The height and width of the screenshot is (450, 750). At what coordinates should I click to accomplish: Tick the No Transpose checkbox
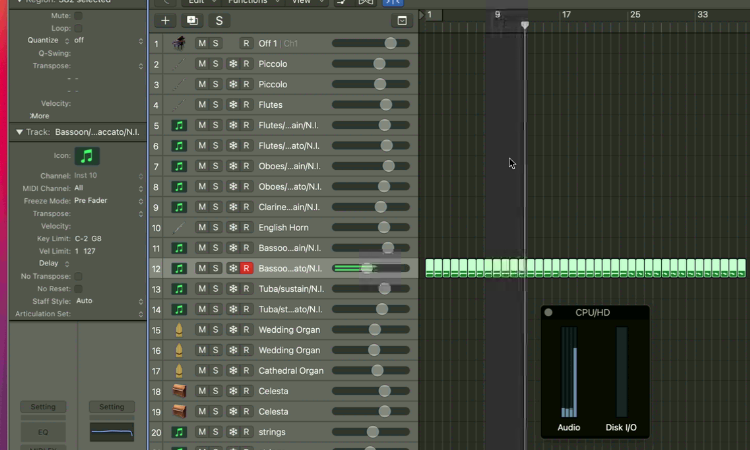tap(78, 276)
